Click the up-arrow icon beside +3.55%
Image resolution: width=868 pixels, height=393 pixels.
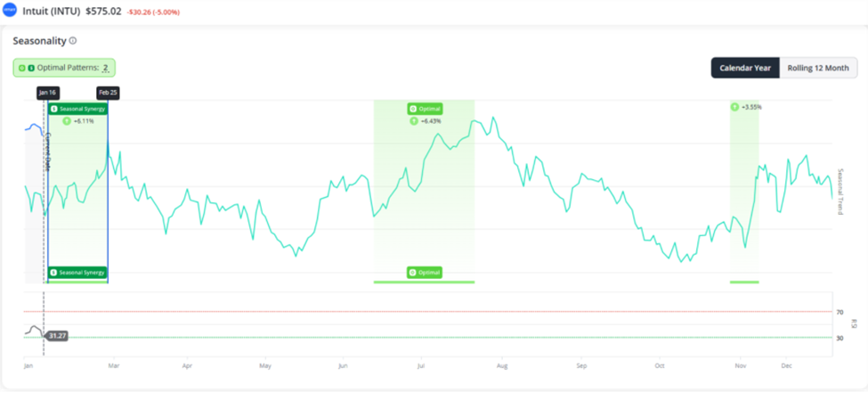click(x=734, y=107)
